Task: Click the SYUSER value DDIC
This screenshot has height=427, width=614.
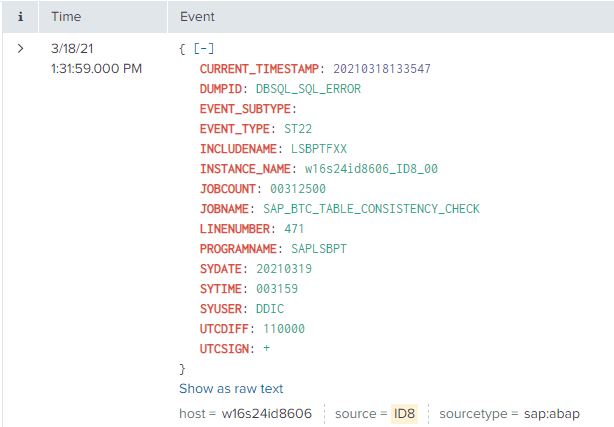Action: pyautogui.click(x=271, y=309)
